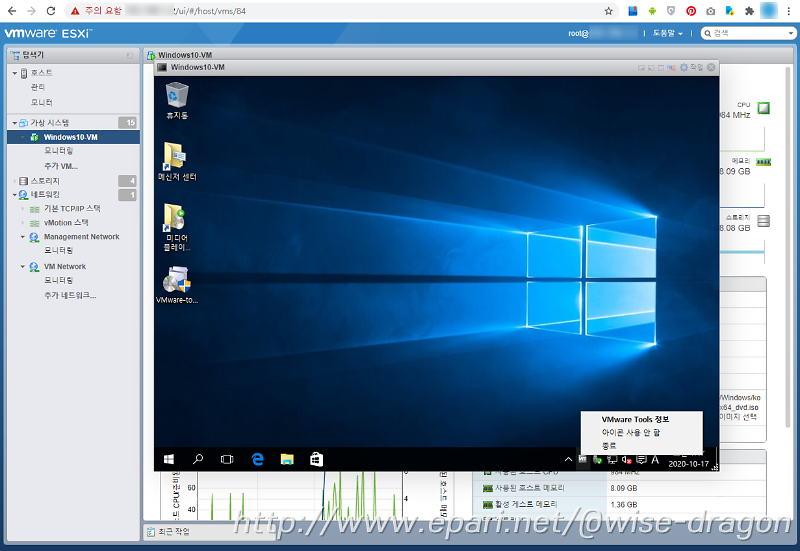This screenshot has width=800, height=551.
Task: Close the Windows10-VM console window
Action: coord(711,67)
